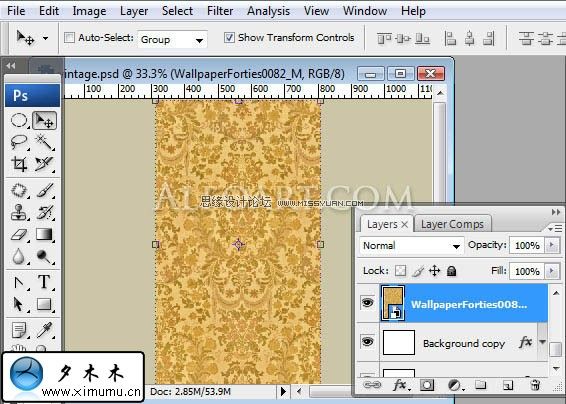Align top edges in options bar

click(384, 38)
